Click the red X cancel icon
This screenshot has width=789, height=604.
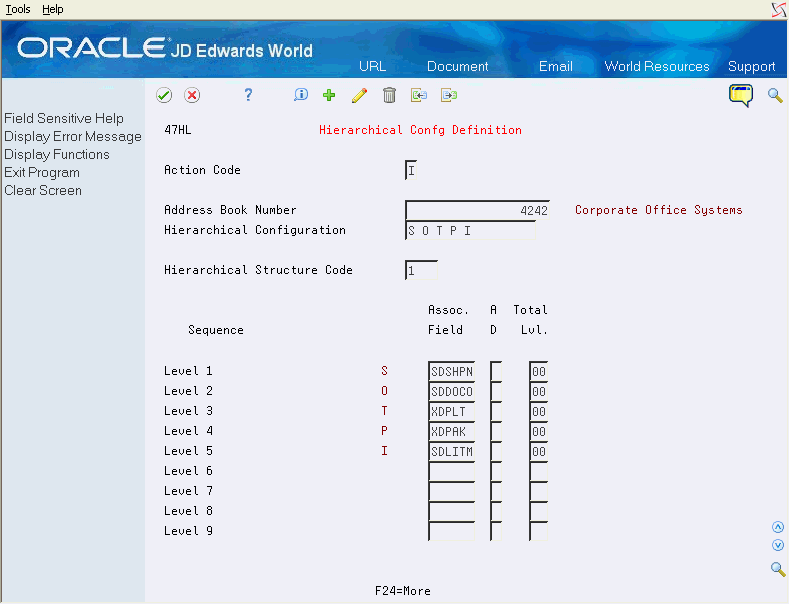[192, 95]
